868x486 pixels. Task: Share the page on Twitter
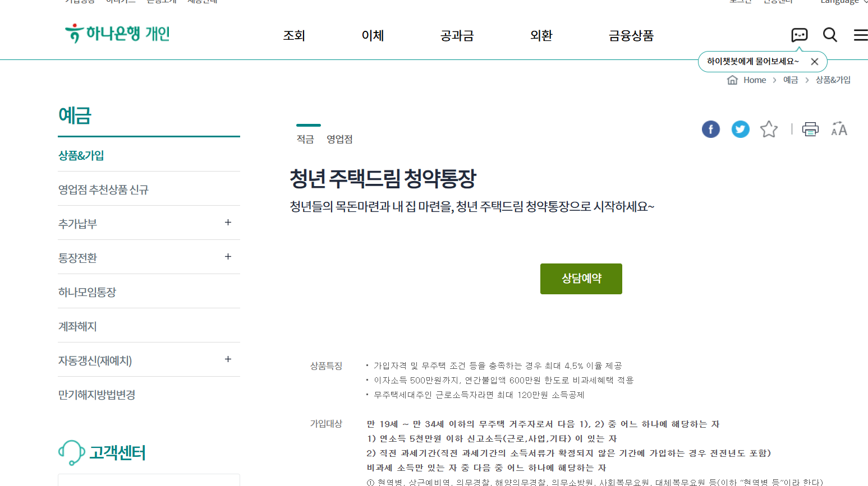pyautogui.click(x=740, y=129)
